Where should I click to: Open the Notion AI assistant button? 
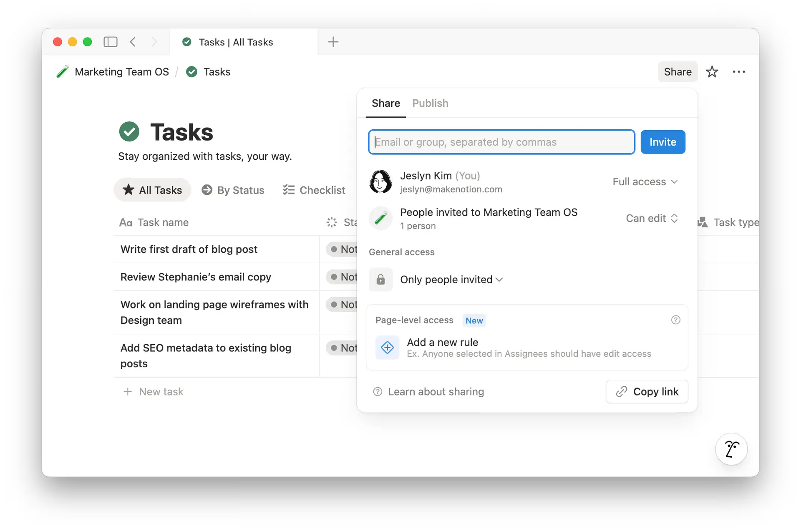click(x=731, y=449)
